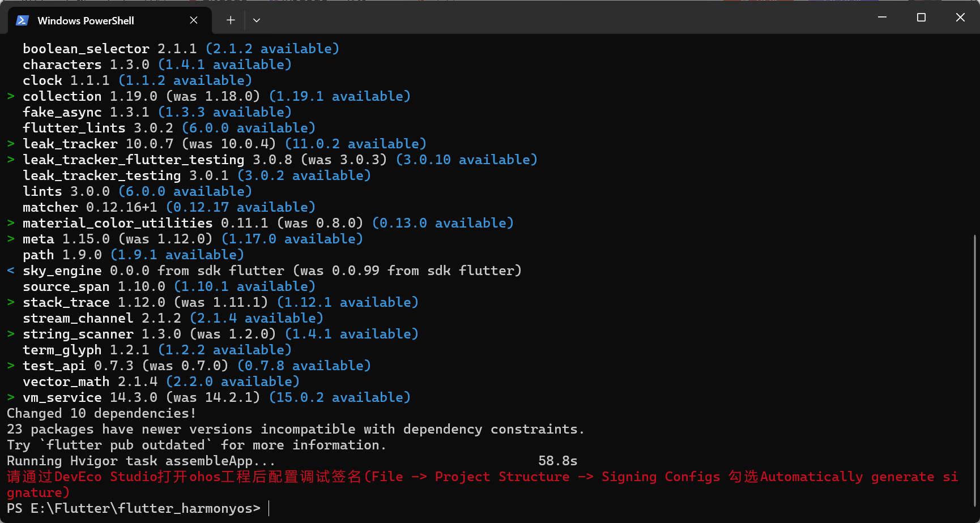Expand the new tab profile dropdown chevron

(x=257, y=20)
